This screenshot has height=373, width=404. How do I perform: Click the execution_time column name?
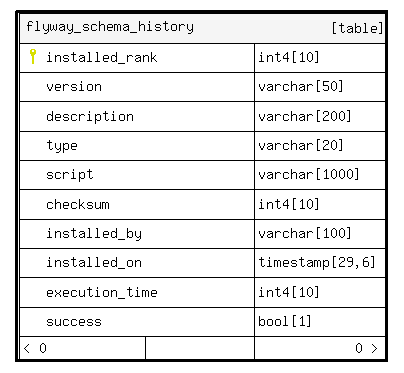pos(102,293)
